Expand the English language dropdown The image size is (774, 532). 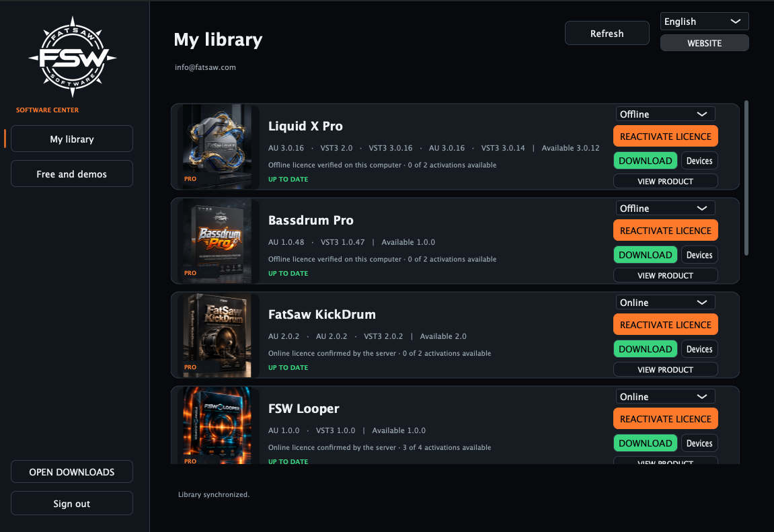pos(704,22)
